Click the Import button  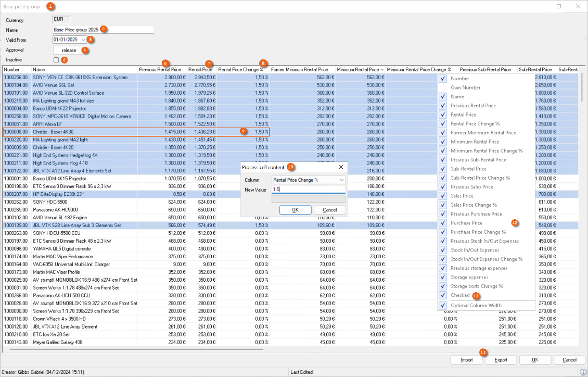click(466, 360)
